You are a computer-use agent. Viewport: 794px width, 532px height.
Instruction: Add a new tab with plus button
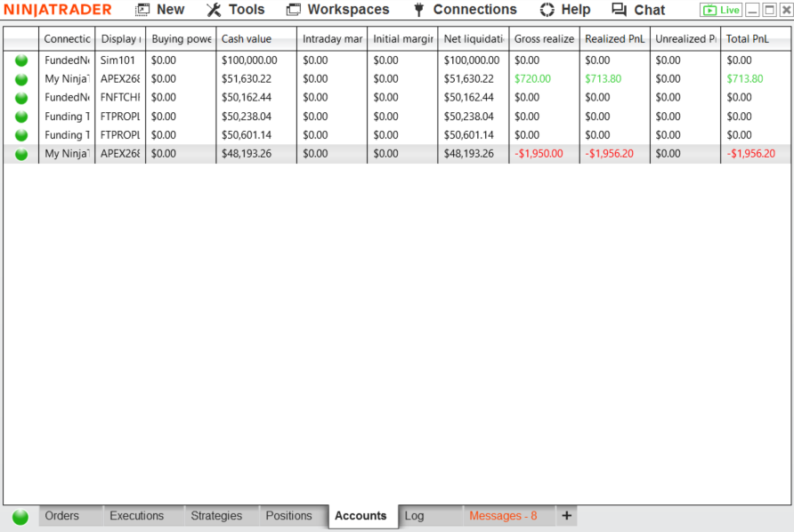point(567,516)
